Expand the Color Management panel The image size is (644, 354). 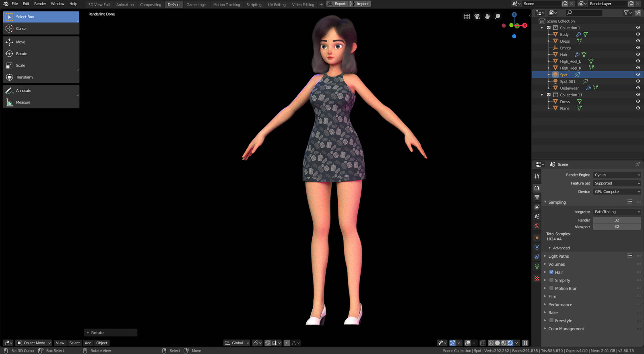(566, 329)
